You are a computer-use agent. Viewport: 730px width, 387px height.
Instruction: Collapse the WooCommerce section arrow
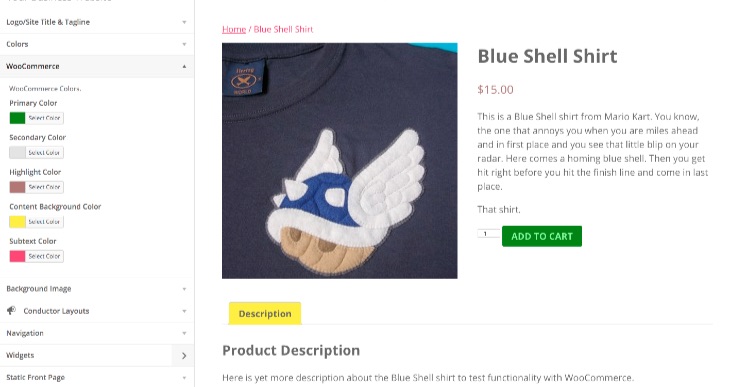184,67
